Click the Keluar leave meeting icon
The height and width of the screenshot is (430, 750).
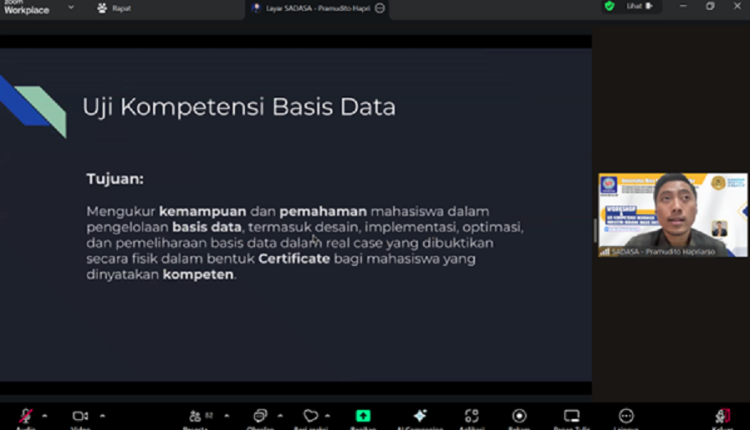[723, 416]
